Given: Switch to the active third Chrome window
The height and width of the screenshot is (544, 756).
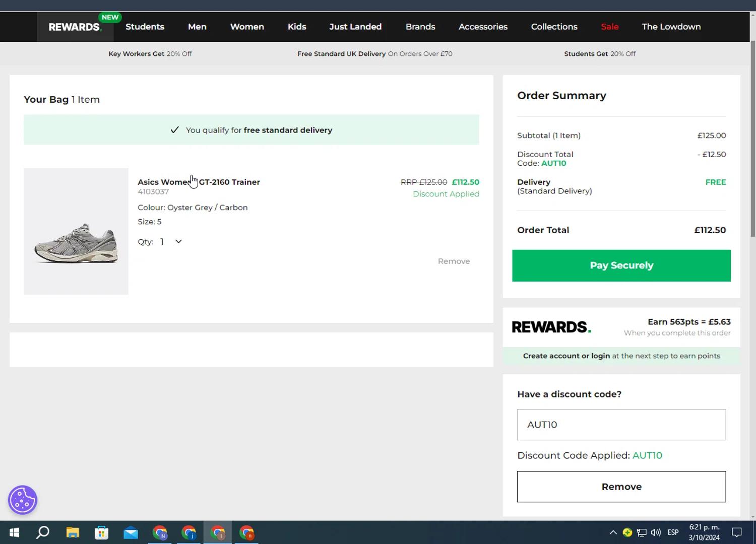Looking at the screenshot, I should 218,532.
